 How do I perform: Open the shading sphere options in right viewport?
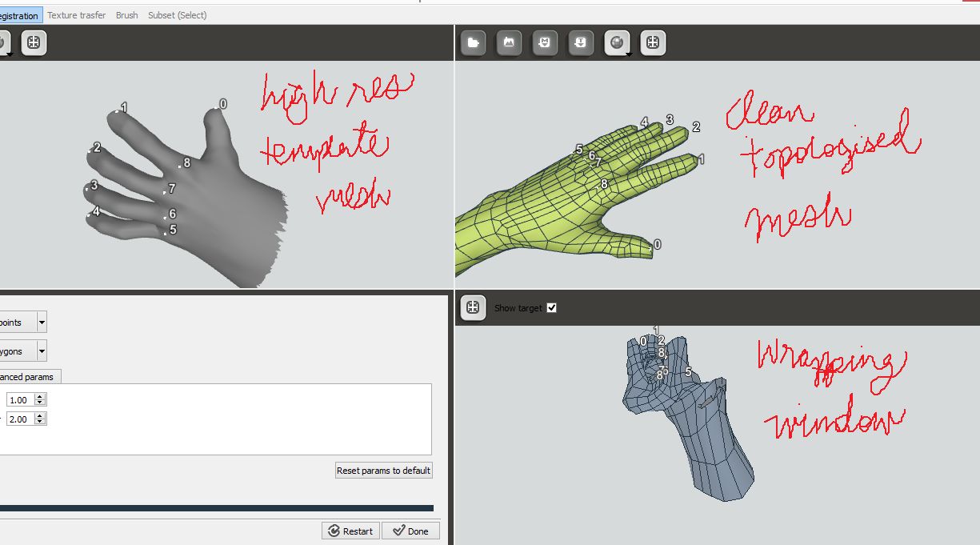pyautogui.click(x=617, y=43)
